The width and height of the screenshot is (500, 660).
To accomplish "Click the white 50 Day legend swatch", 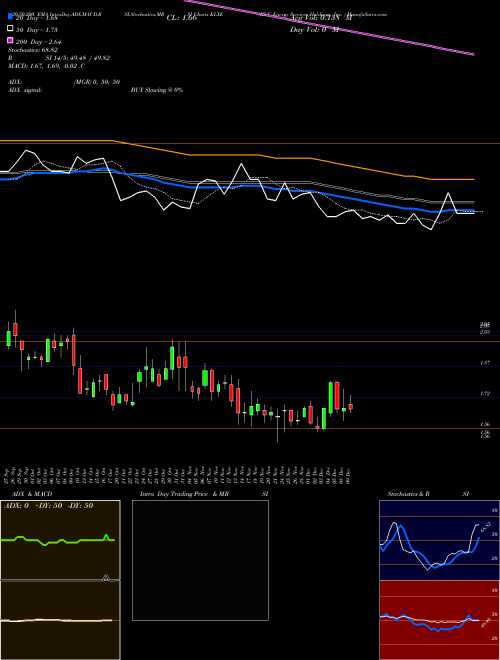I will [10, 28].
